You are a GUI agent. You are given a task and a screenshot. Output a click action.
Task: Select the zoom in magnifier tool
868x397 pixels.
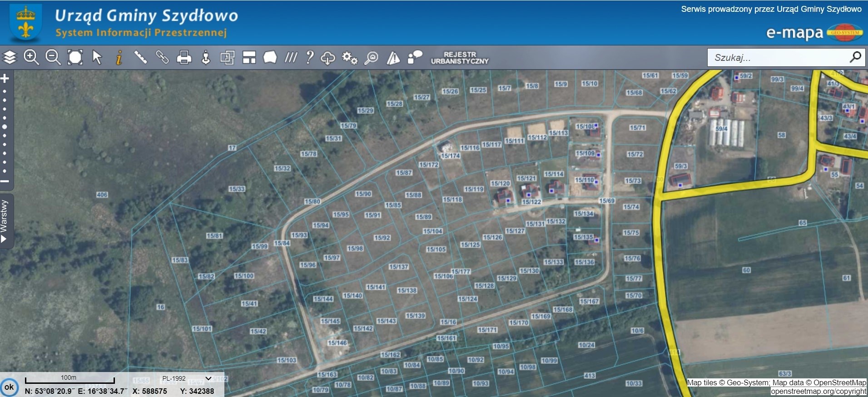31,58
